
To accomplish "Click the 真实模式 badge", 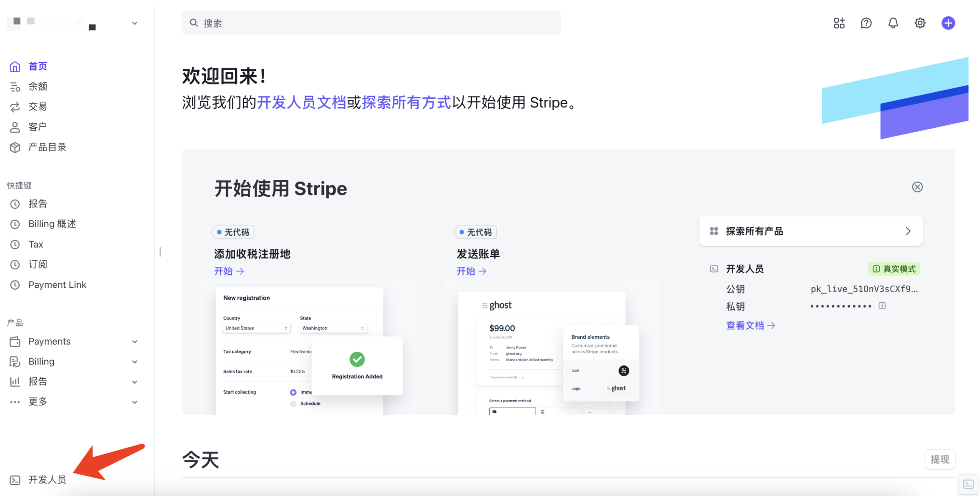I will 894,269.
